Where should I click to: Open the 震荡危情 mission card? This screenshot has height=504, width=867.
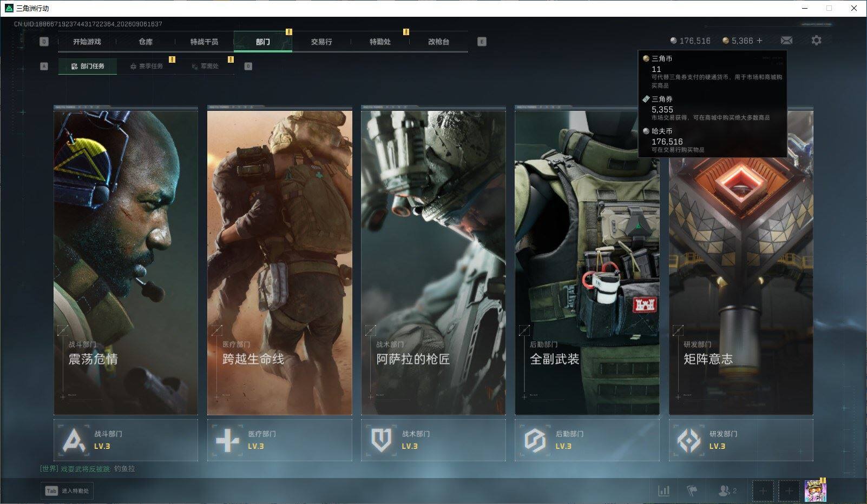point(126,261)
